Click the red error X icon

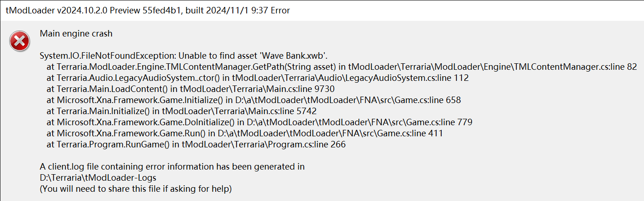click(x=20, y=42)
